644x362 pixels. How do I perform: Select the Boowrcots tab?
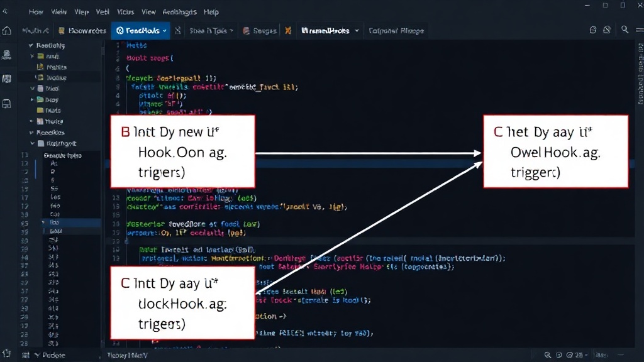(x=82, y=31)
